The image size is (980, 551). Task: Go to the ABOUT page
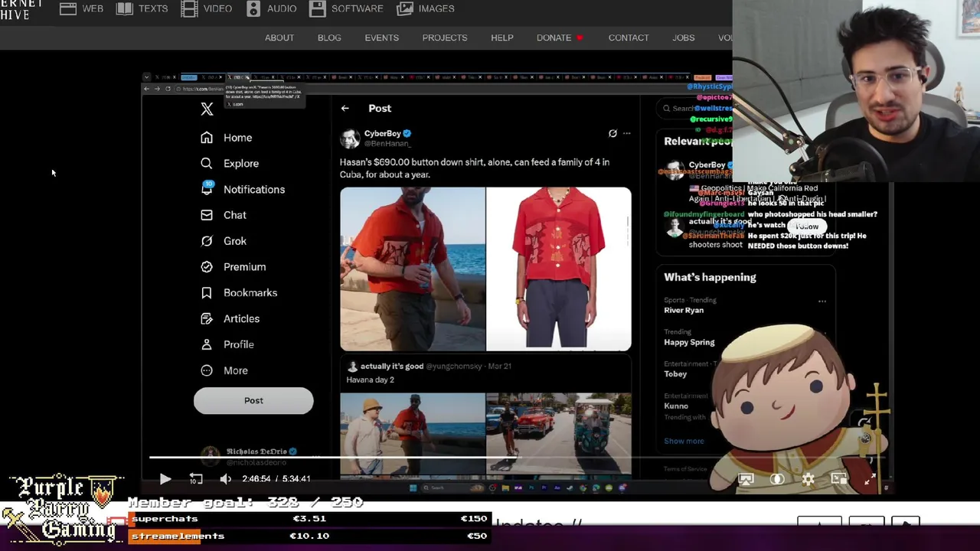[279, 37]
